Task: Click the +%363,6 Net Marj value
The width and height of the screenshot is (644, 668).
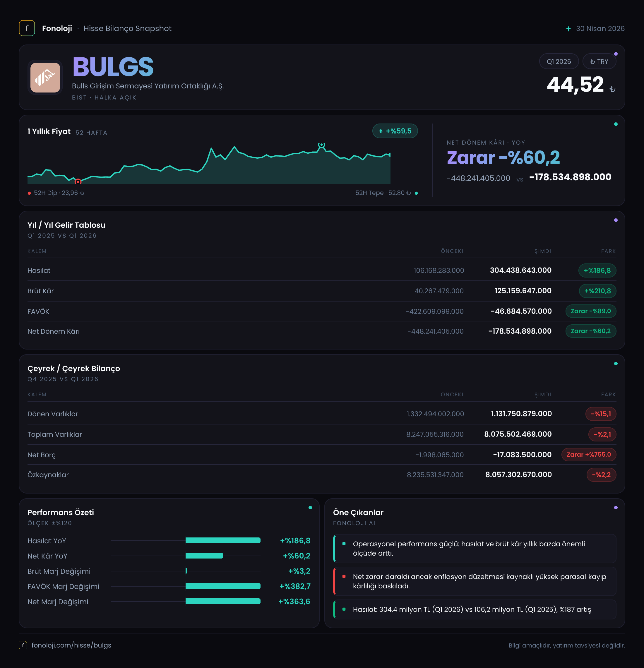Action: [x=294, y=602]
